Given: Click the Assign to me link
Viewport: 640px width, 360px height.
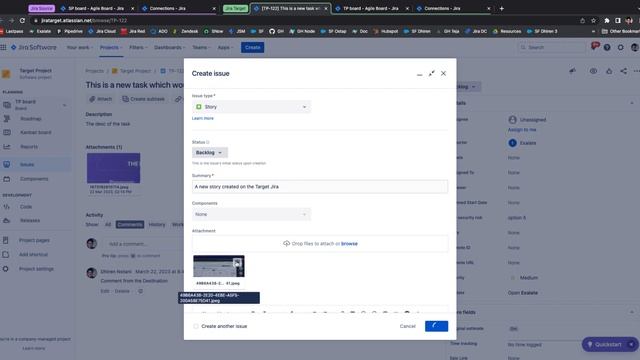Looking at the screenshot, I should (x=522, y=130).
